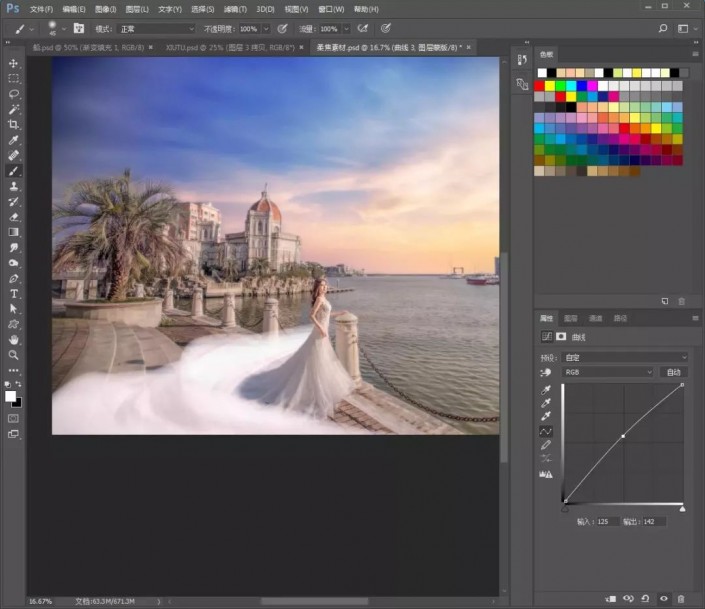Screen dimensions: 705x609
Task: Click the foreground color white swatch
Action: [10, 396]
